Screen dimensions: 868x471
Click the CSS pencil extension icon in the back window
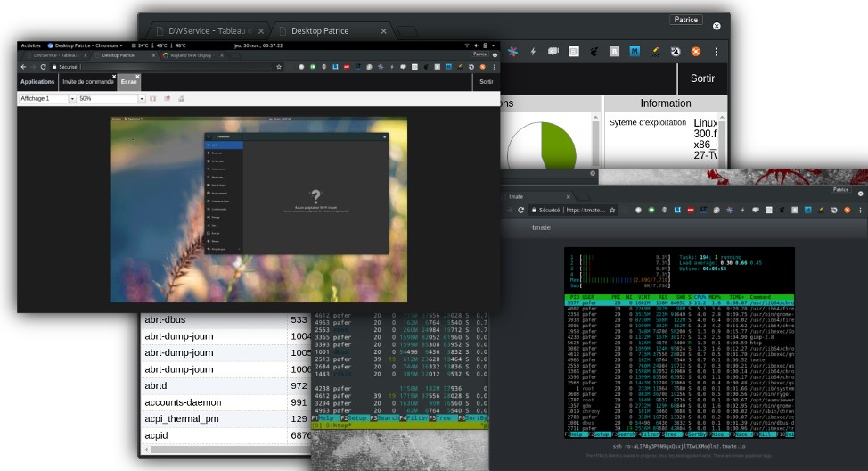(x=655, y=52)
